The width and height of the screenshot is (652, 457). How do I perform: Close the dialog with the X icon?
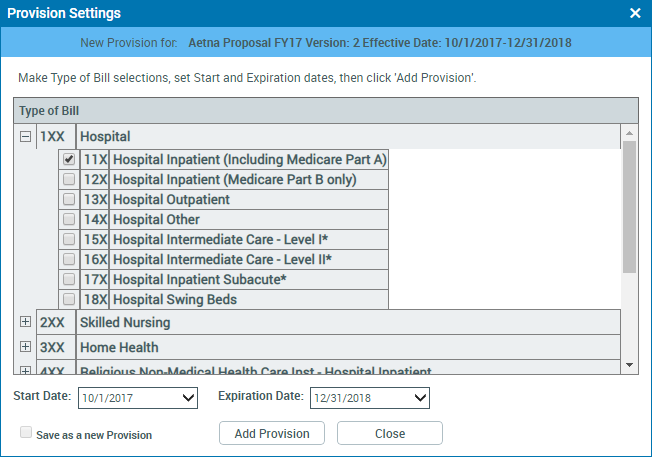635,13
